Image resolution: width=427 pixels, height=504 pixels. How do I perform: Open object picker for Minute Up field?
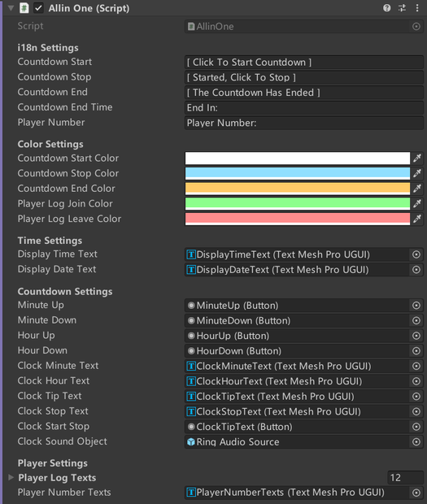(x=416, y=306)
